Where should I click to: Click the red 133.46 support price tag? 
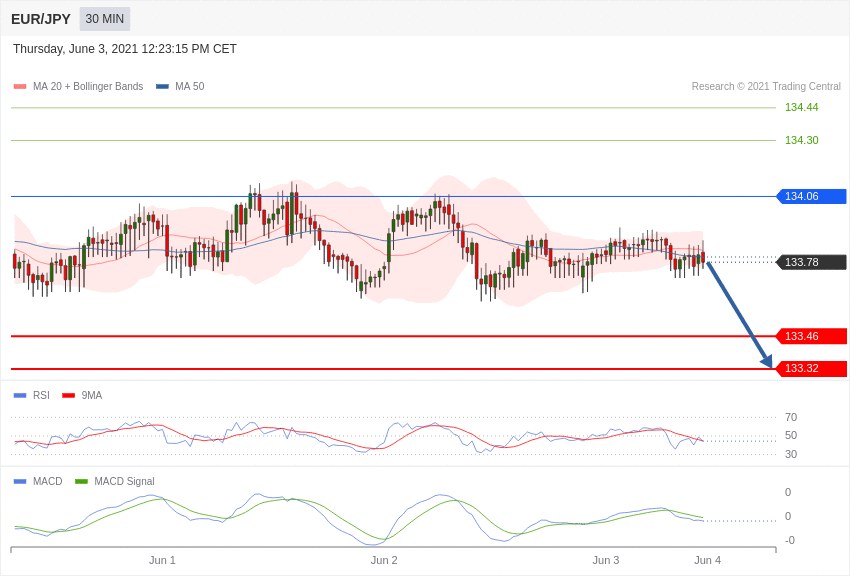812,336
